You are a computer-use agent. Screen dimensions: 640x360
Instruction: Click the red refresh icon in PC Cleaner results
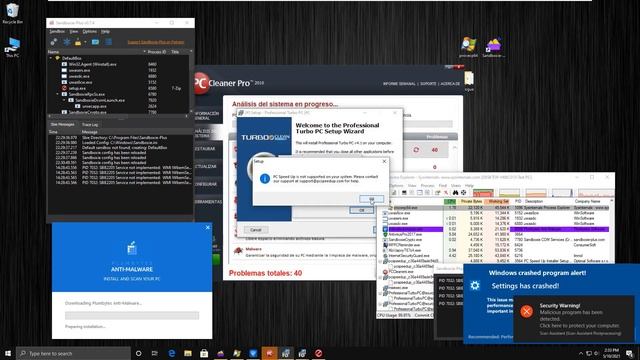(416, 150)
